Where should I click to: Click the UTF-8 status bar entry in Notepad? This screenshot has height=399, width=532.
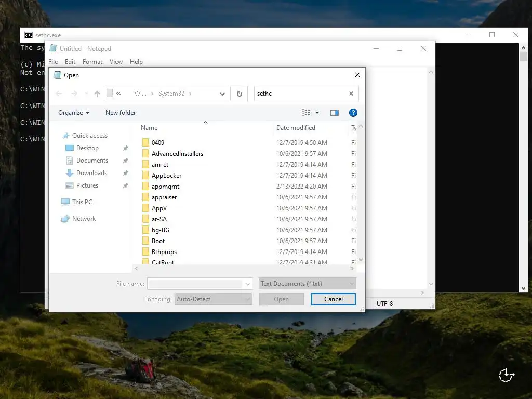pyautogui.click(x=385, y=304)
